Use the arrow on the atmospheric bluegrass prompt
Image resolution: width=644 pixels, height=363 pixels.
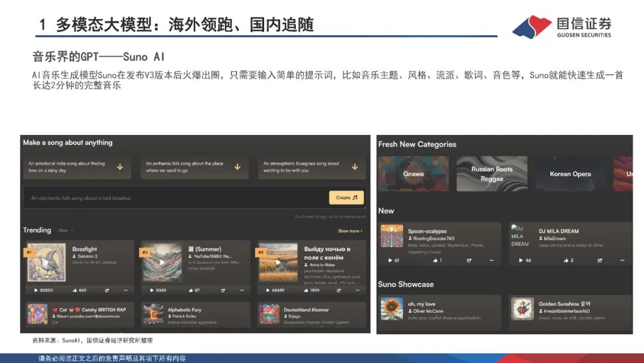(355, 167)
